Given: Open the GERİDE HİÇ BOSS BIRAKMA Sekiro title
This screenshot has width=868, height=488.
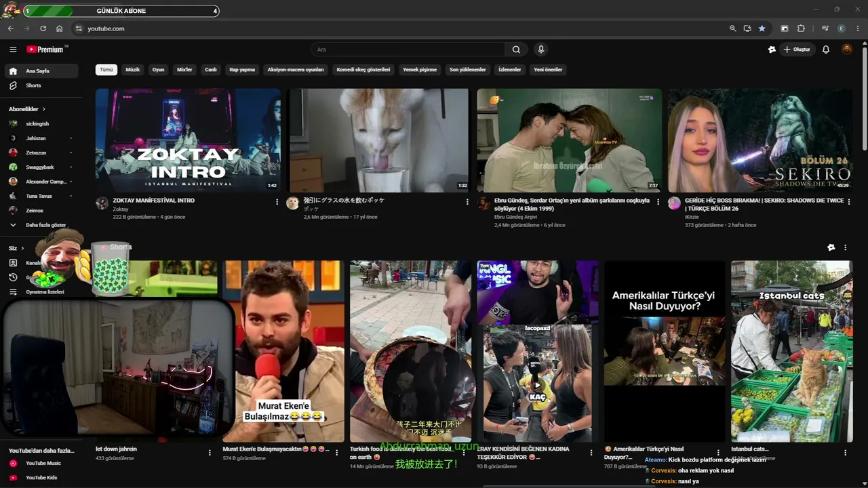Looking at the screenshot, I should coord(764,204).
